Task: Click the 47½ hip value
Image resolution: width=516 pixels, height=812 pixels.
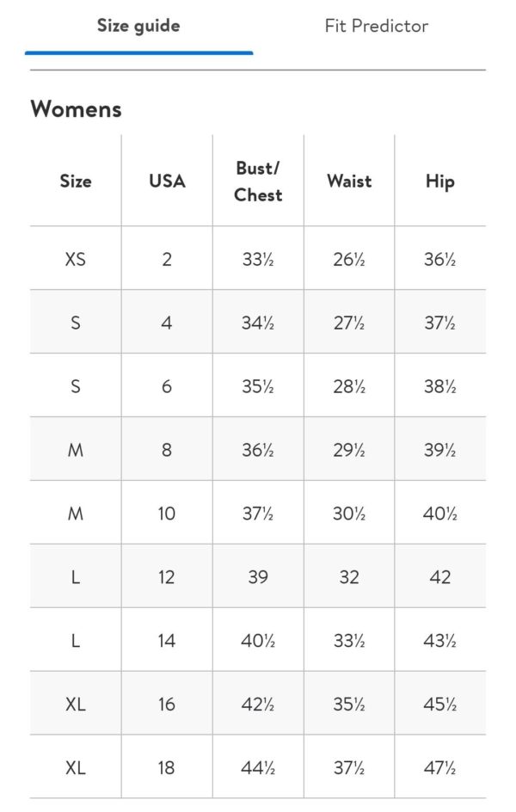Action: [440, 767]
